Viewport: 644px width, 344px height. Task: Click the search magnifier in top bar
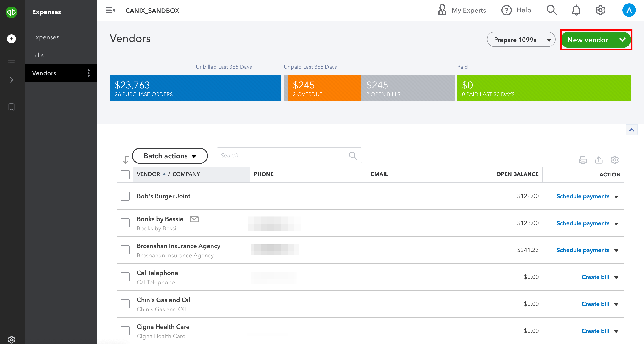click(552, 10)
